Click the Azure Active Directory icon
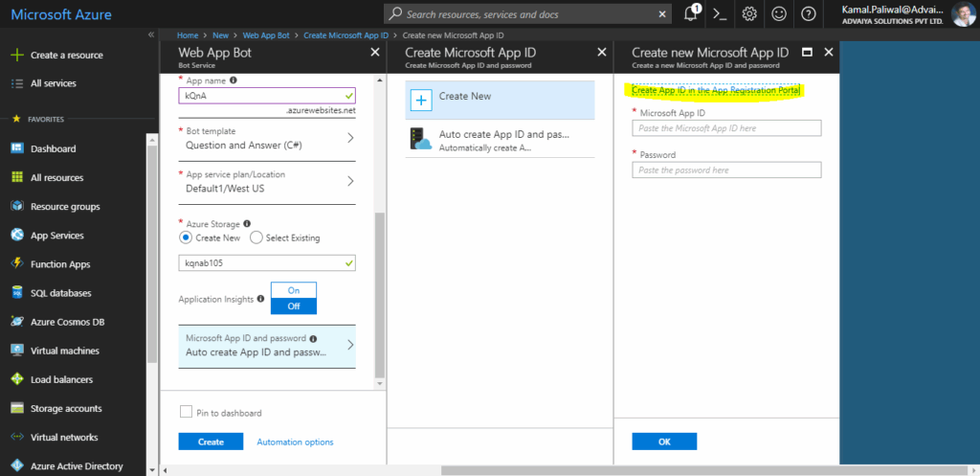The width and height of the screenshot is (980, 476). (17, 466)
